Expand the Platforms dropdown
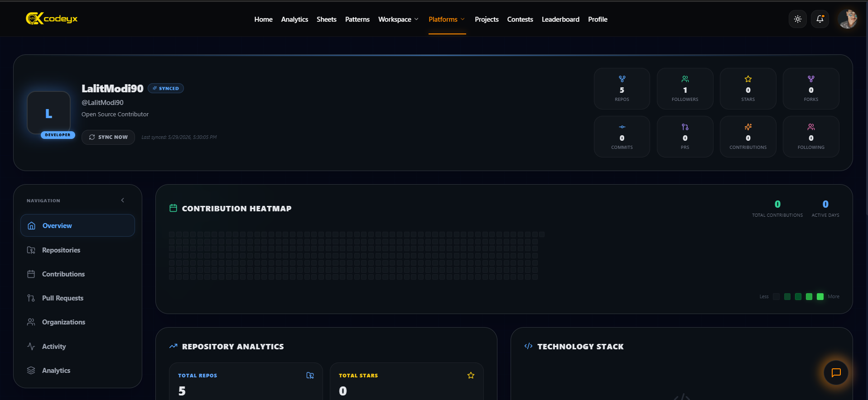The height and width of the screenshot is (400, 868). point(447,19)
